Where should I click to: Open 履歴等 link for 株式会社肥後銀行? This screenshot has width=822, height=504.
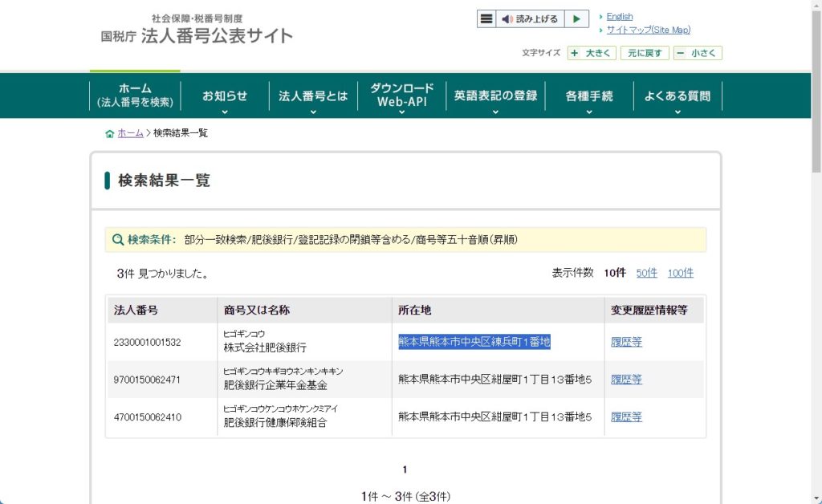coord(626,342)
